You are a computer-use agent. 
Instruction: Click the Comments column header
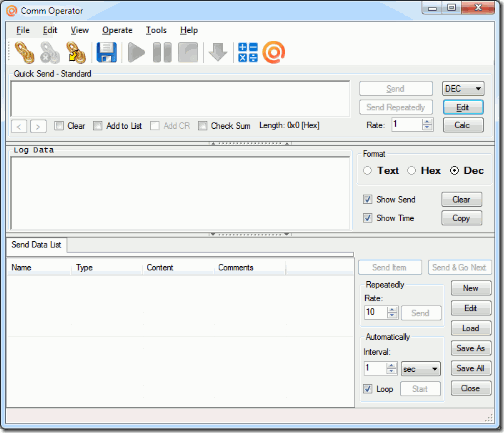[x=249, y=267]
